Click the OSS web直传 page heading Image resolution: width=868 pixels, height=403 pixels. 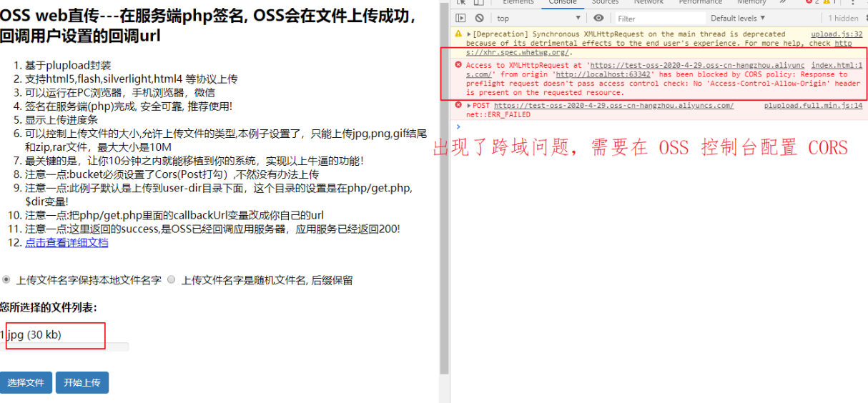(x=207, y=24)
